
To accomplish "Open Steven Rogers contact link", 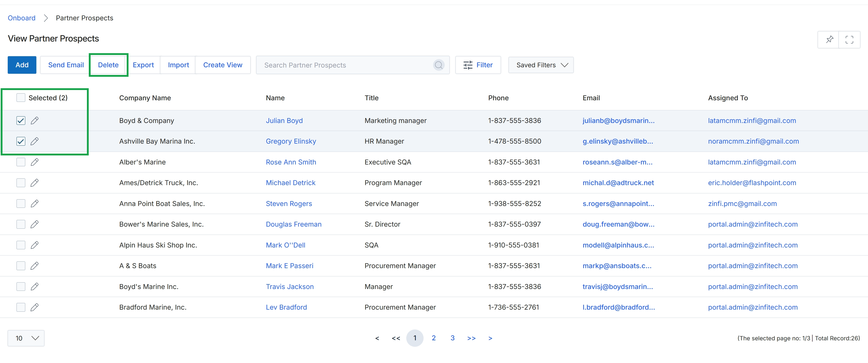I will (289, 204).
